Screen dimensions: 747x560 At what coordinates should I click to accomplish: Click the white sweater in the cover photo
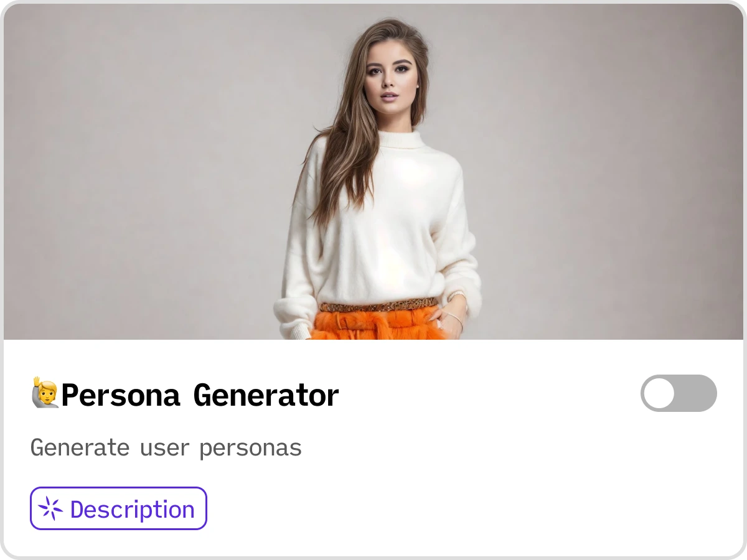pos(380,230)
